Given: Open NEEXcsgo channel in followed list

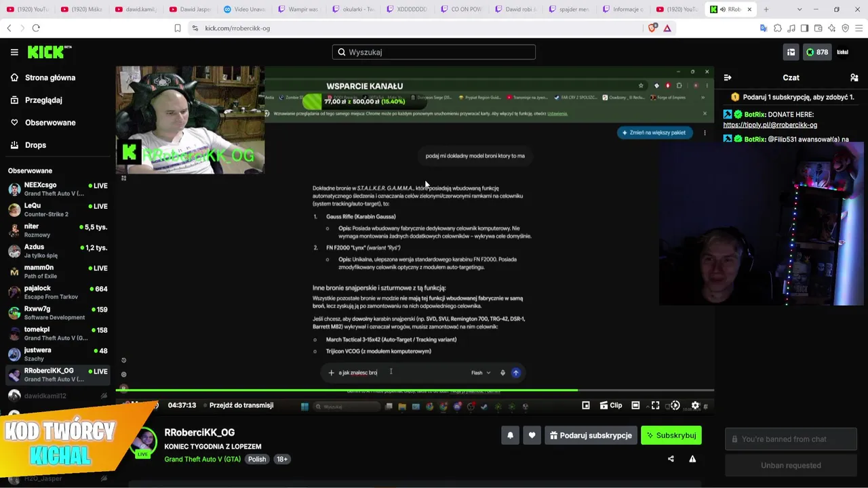Looking at the screenshot, I should [58, 189].
